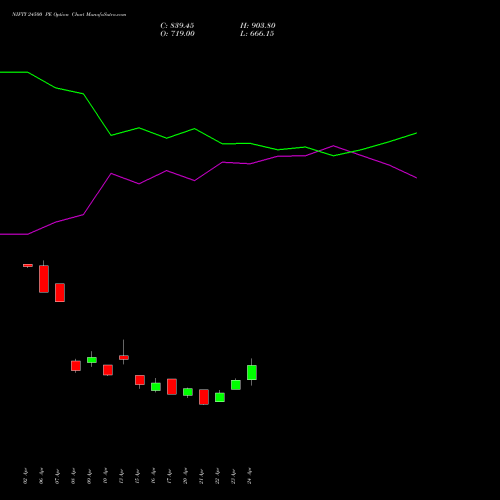This screenshot has width=500, height=500.
Task: Click the chart title text 'NIFTY PE Option Chart'
Action: click(x=69, y=15)
